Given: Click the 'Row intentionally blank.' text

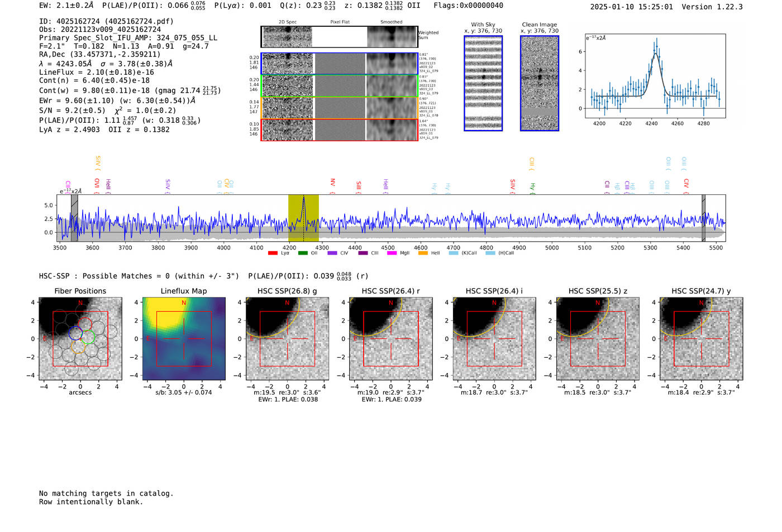Looking at the screenshot, I should click(91, 502).
